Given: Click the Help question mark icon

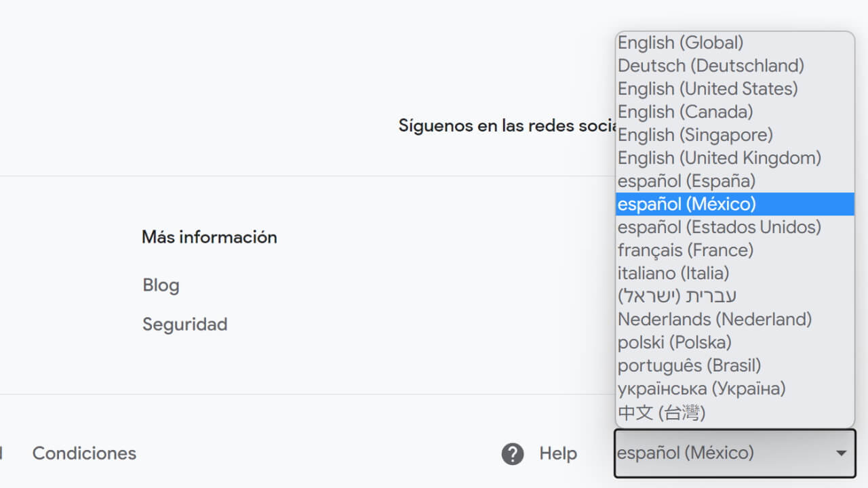Looking at the screenshot, I should [x=513, y=453].
